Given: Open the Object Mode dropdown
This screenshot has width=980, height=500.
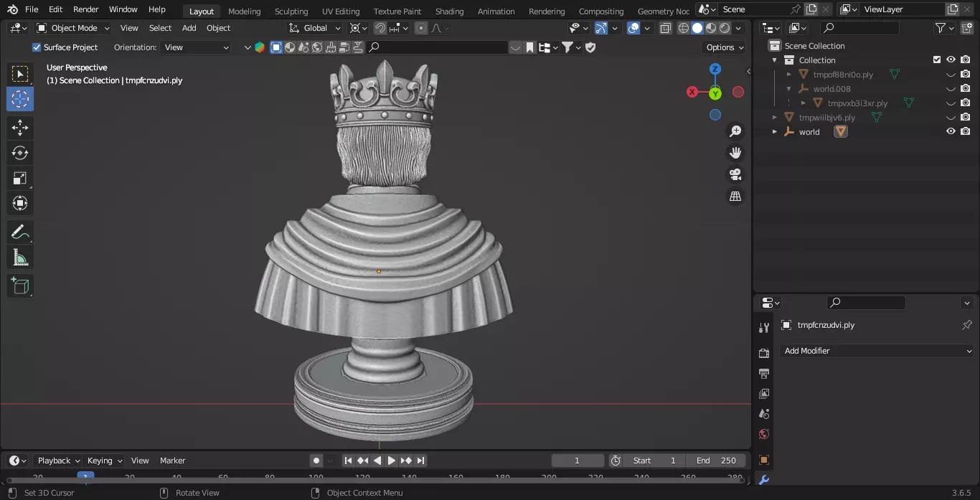Looking at the screenshot, I should coord(73,28).
